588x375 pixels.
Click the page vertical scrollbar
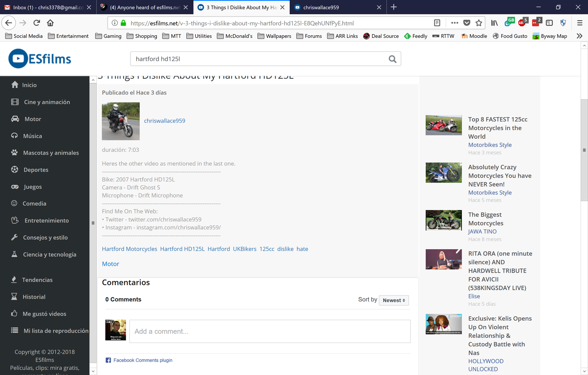pyautogui.click(x=584, y=150)
